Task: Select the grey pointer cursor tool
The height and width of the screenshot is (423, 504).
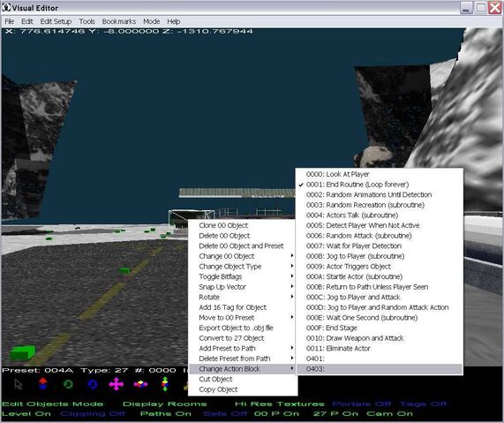Action: coord(19,384)
